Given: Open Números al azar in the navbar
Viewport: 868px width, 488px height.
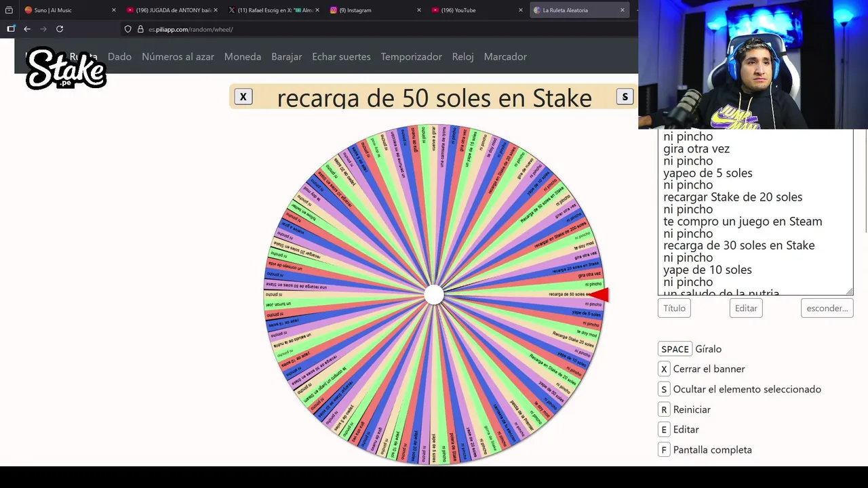Looking at the screenshot, I should [x=178, y=57].
